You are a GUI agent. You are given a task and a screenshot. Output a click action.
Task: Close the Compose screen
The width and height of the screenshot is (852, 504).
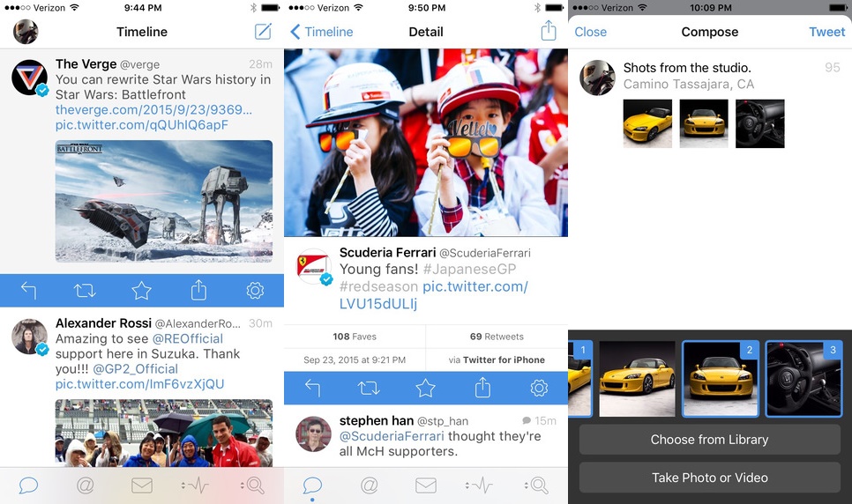pyautogui.click(x=591, y=32)
